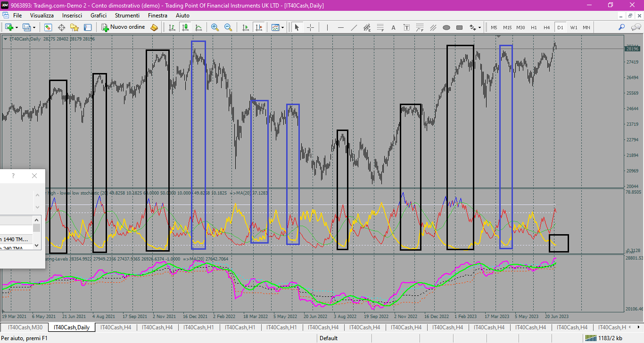Open the Data Window crosshair-target icon

pos(61,27)
